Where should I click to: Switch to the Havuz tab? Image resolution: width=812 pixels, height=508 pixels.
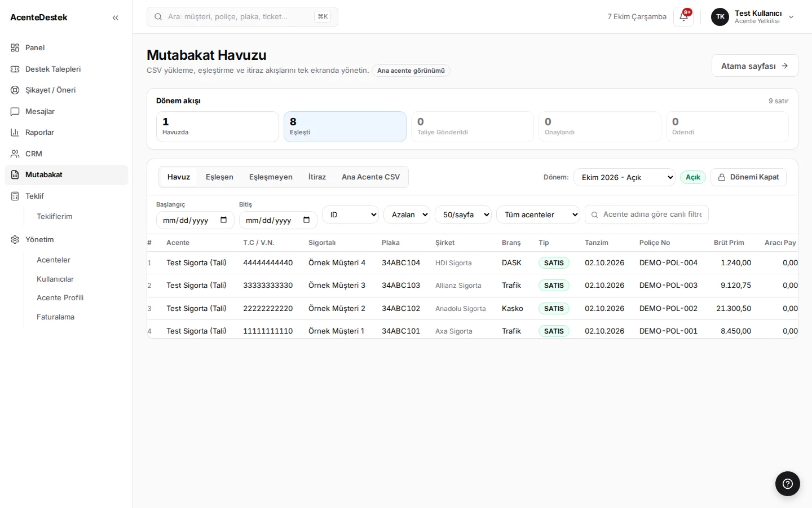pos(179,177)
